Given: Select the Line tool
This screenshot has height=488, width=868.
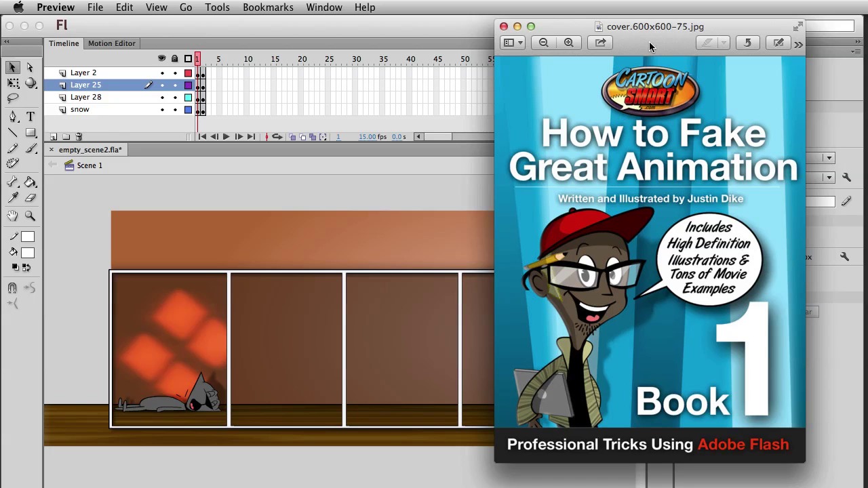Looking at the screenshot, I should [x=13, y=133].
